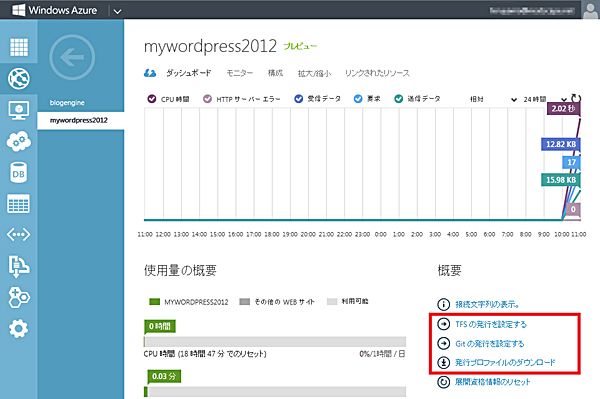Toggle the 送信データ metric checkbox
Viewport: 600px width, 399px height.
click(x=399, y=99)
